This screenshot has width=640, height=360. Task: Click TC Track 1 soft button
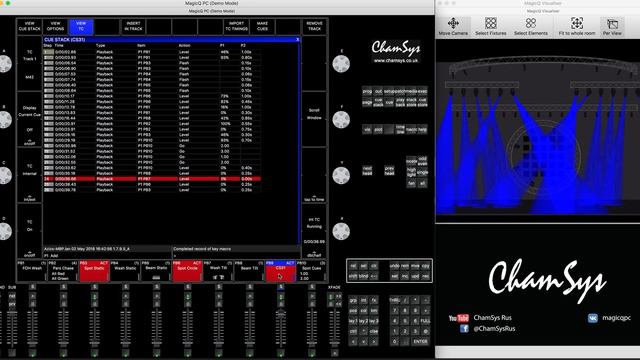click(29, 64)
